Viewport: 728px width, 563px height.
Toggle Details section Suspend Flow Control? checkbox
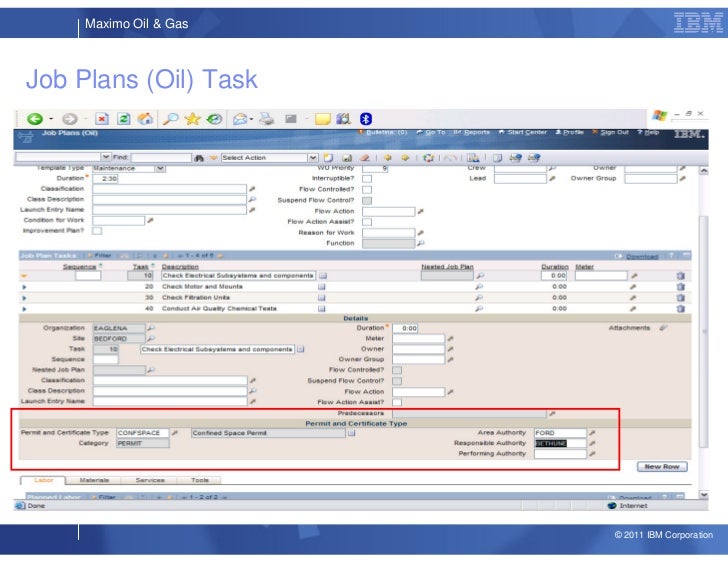coord(397,381)
